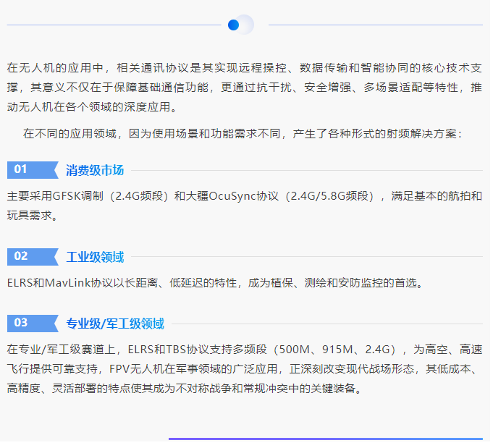
Task: Click the sentence starting 在不同的应用领域
Action: click(244, 135)
